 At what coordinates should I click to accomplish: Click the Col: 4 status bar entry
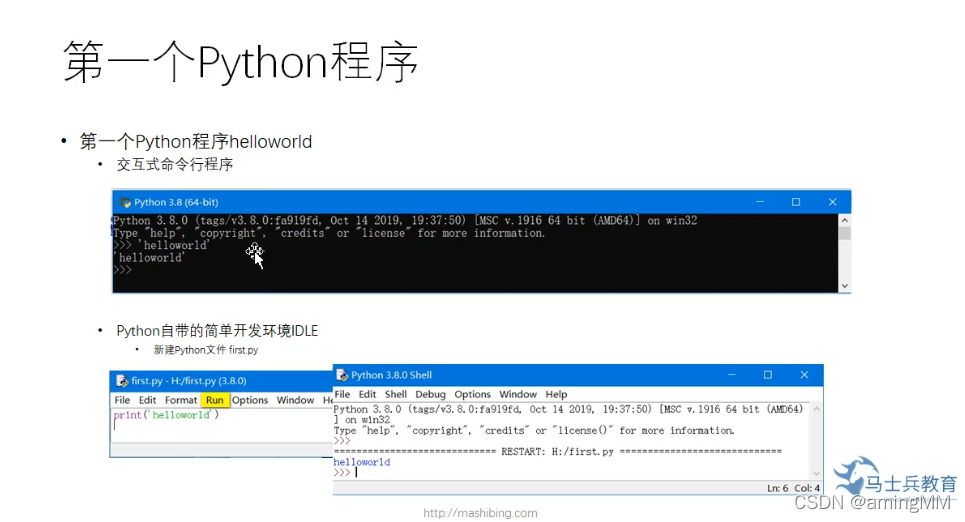807,488
